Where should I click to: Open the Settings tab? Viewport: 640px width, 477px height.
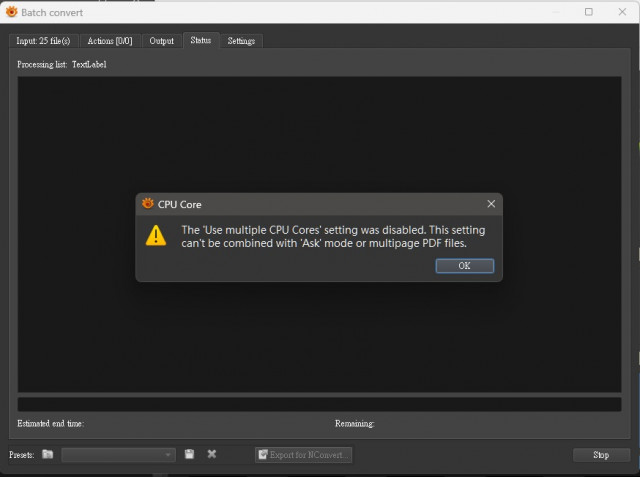click(241, 41)
